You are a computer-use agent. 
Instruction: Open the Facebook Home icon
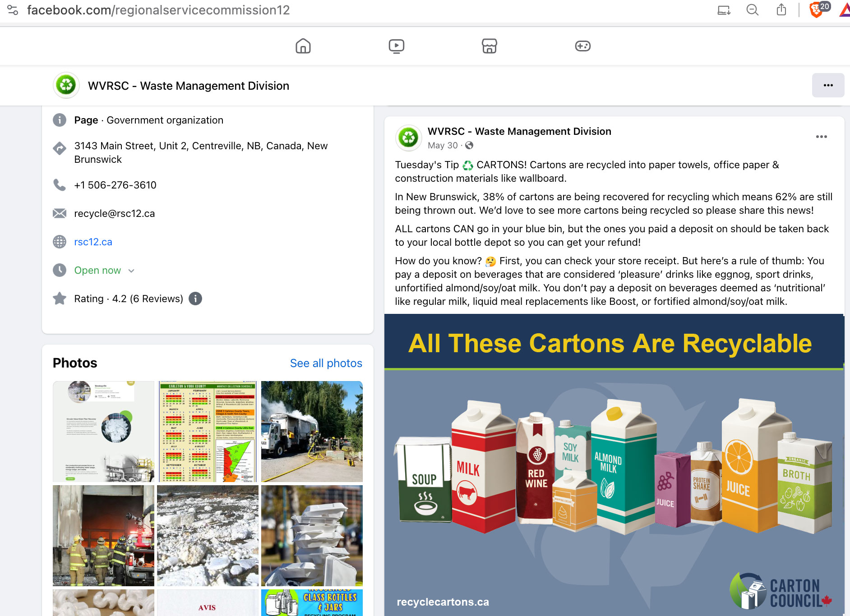tap(303, 46)
